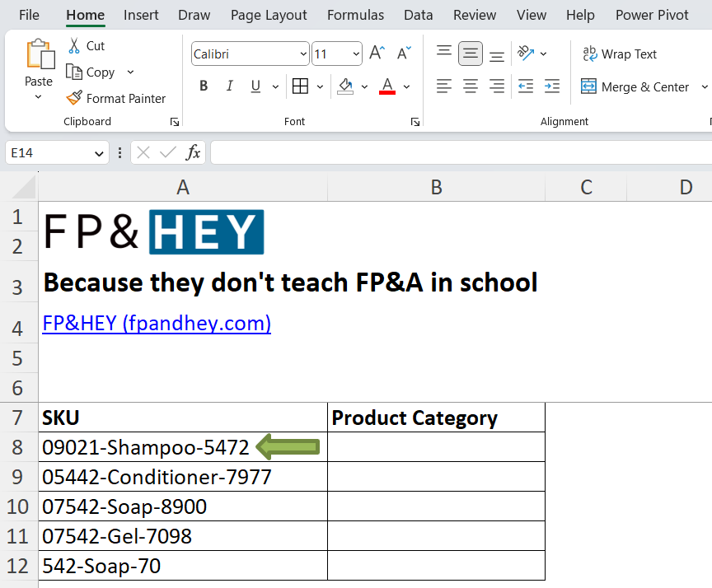Switch to the Formulas tab

355,15
